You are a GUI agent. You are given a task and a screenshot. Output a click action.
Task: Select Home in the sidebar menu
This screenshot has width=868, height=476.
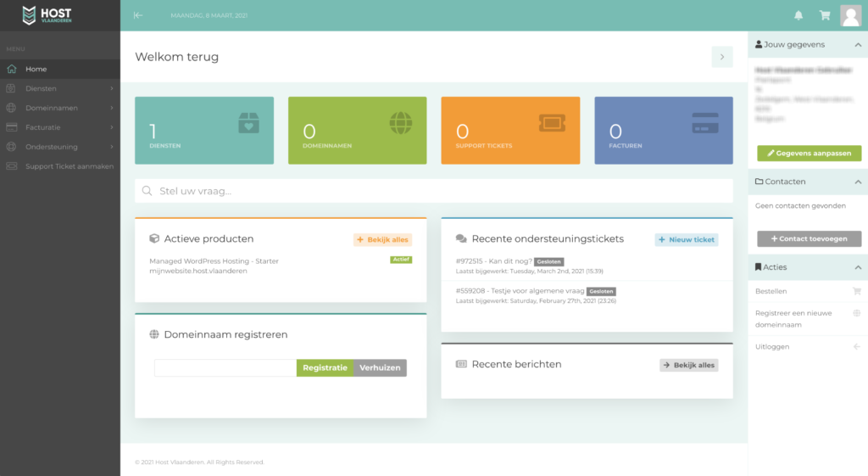36,69
